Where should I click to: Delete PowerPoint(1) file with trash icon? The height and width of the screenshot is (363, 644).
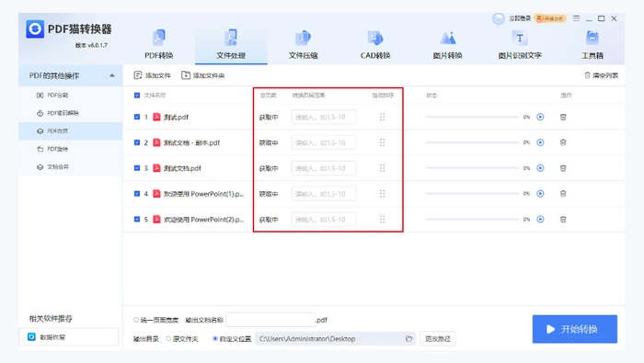pos(563,194)
